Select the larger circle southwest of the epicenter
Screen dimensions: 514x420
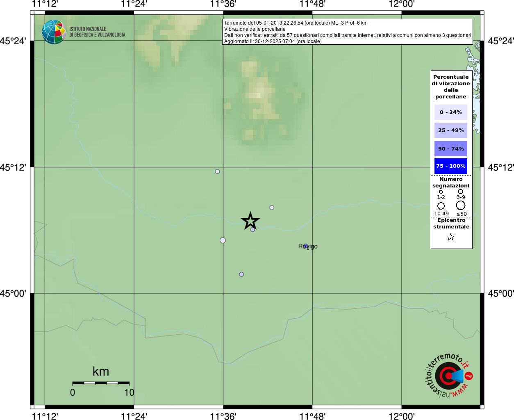pyautogui.click(x=223, y=240)
